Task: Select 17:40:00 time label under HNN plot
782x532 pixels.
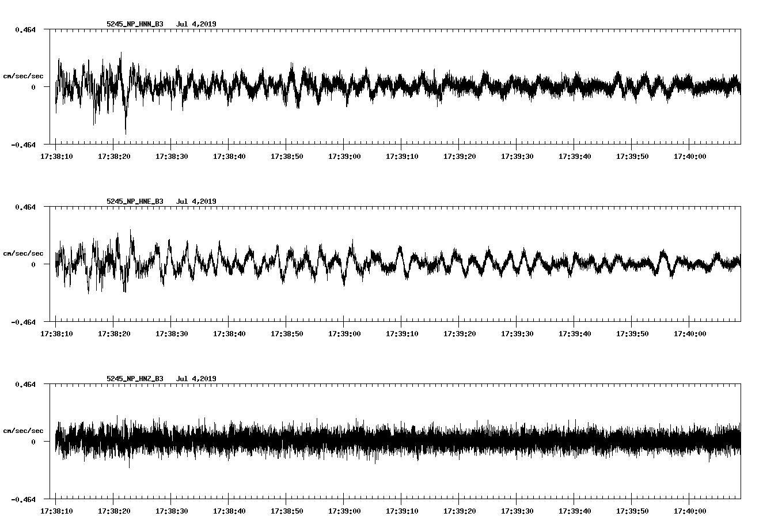Action: point(690,156)
